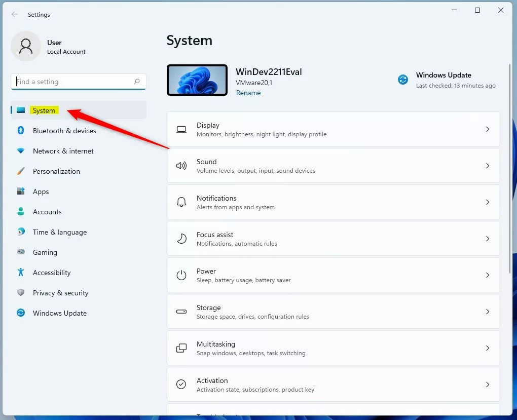Click the Find a setting search field
Viewport: 517px width, 420px height.
(x=73, y=82)
